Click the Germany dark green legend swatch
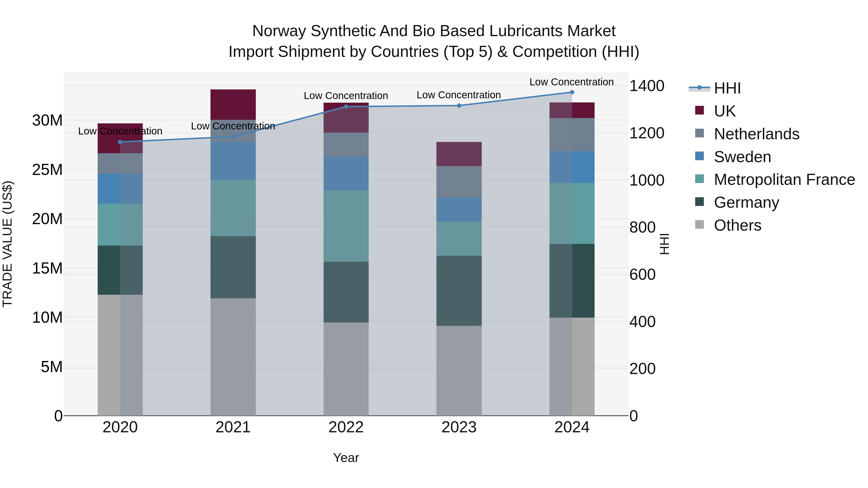This screenshot has height=488, width=868. tap(699, 202)
